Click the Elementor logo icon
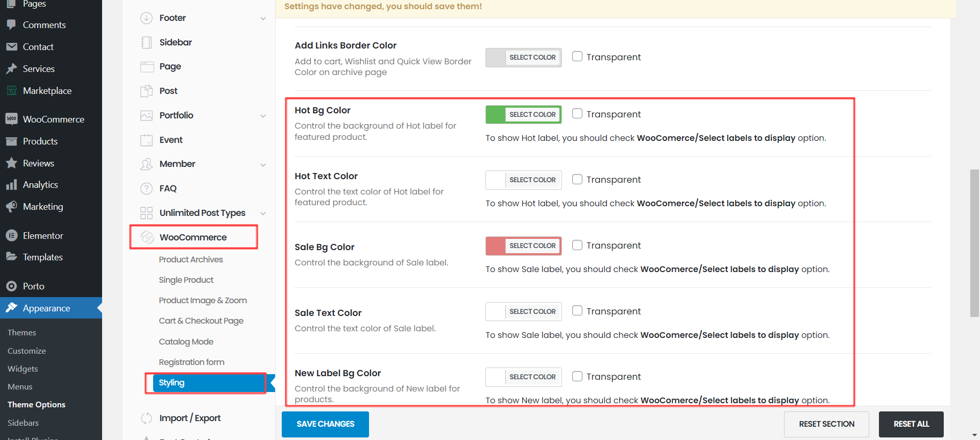The width and height of the screenshot is (980, 440). 11,235
